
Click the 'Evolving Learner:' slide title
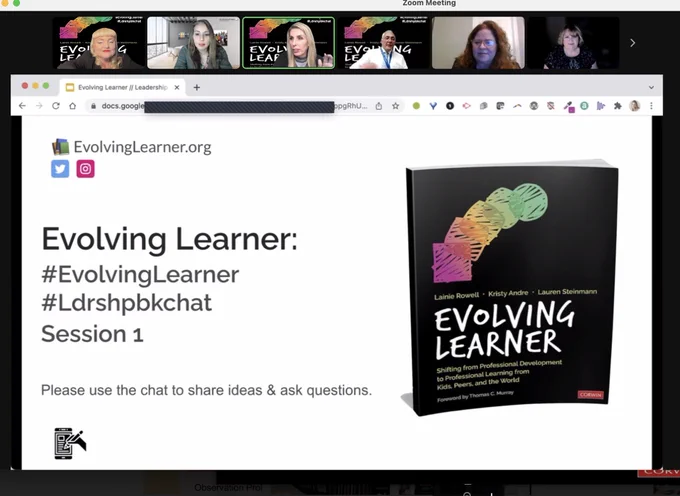pyautogui.click(x=170, y=238)
